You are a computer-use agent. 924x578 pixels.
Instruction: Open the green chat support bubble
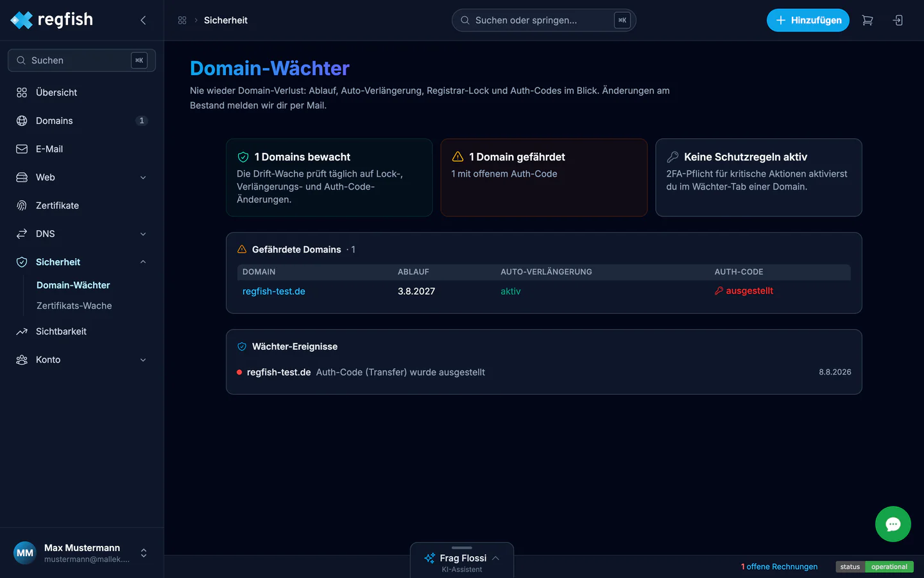click(893, 524)
